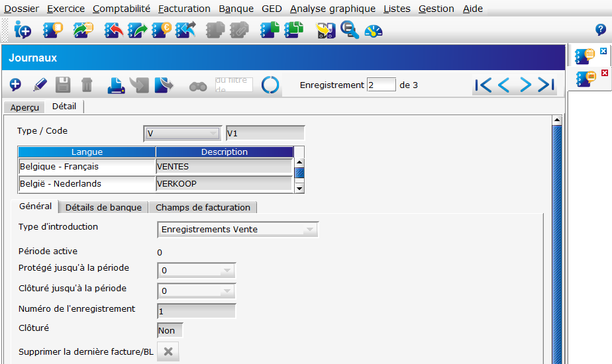Click the circular refresh icon
Viewport: 612px width, 364px height.
click(270, 85)
